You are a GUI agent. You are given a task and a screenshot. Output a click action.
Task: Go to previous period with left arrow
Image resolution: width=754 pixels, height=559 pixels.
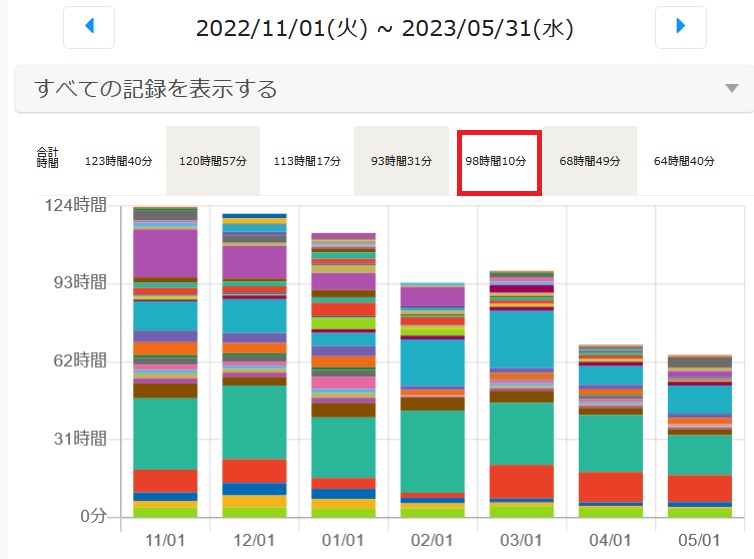pyautogui.click(x=89, y=27)
